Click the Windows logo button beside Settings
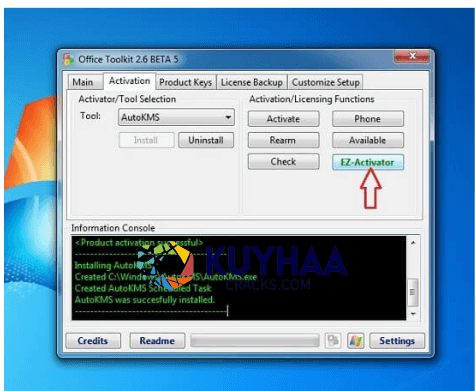Image resolution: width=476 pixels, height=391 pixels. (x=355, y=341)
